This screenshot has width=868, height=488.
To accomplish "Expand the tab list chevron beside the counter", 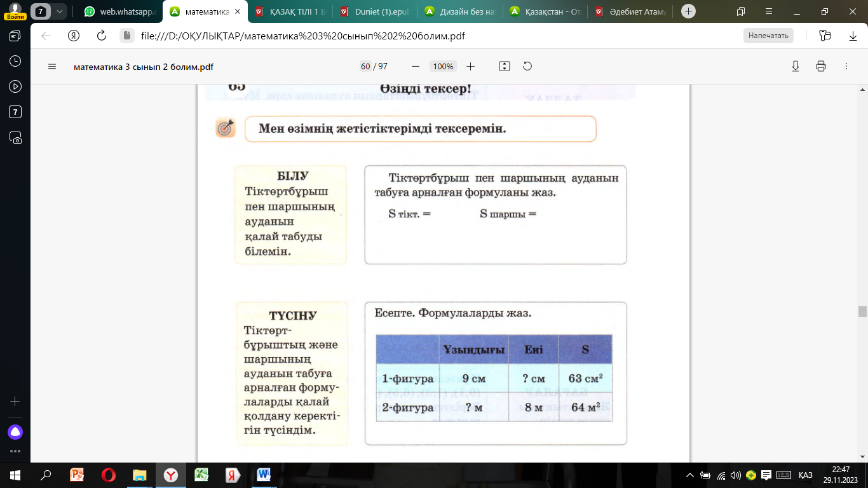I will 59,11.
